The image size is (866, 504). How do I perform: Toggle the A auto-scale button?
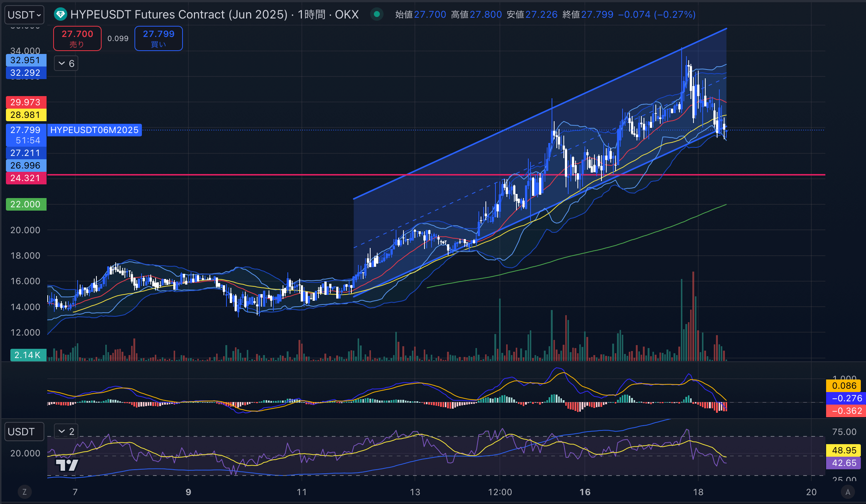tap(848, 492)
